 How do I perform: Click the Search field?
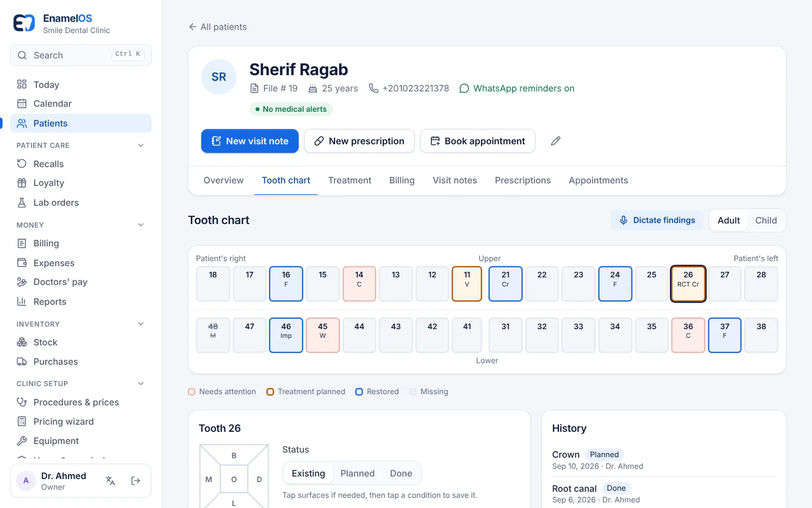click(x=81, y=55)
